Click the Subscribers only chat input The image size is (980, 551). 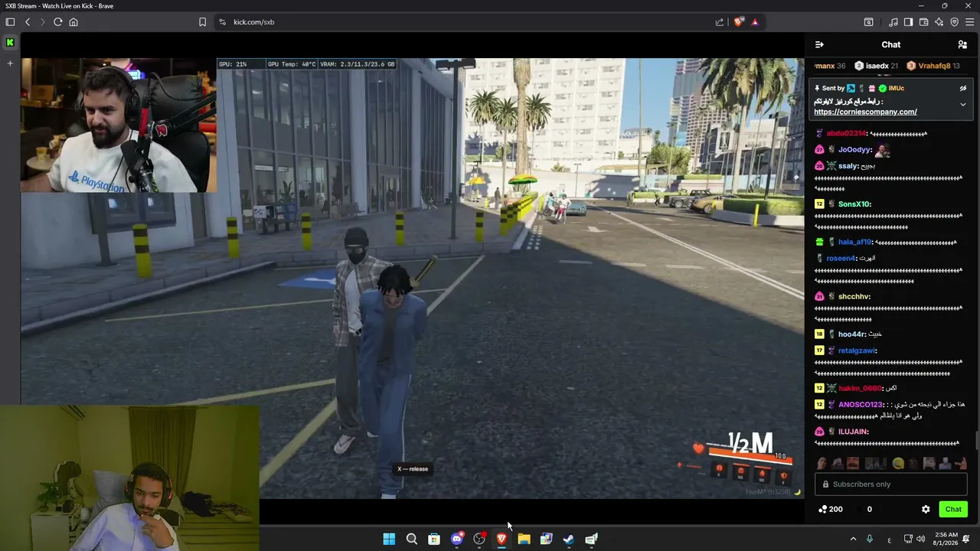pyautogui.click(x=891, y=484)
